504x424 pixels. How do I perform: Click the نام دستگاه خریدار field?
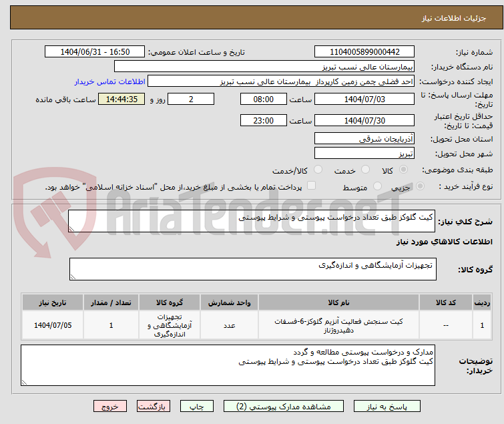[x=264, y=67]
